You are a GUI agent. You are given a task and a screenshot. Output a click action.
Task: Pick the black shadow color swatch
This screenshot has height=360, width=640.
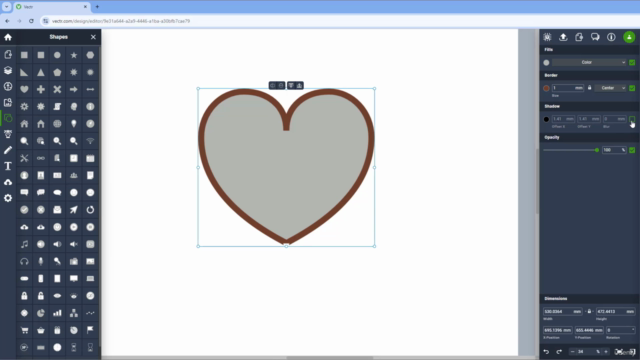(547, 119)
